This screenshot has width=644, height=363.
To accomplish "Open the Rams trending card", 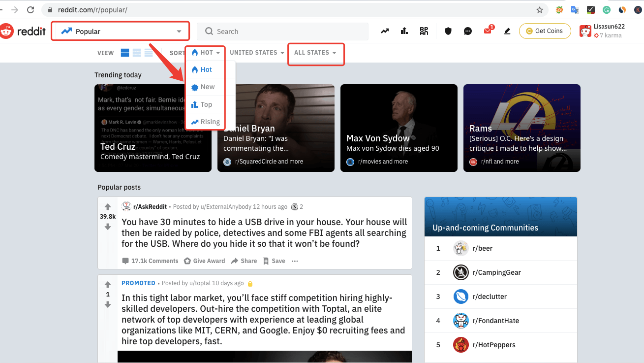I will pos(522,128).
